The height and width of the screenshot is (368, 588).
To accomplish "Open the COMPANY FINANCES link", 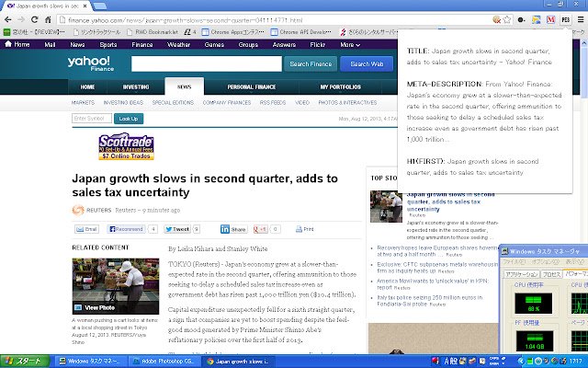I will [x=227, y=102].
